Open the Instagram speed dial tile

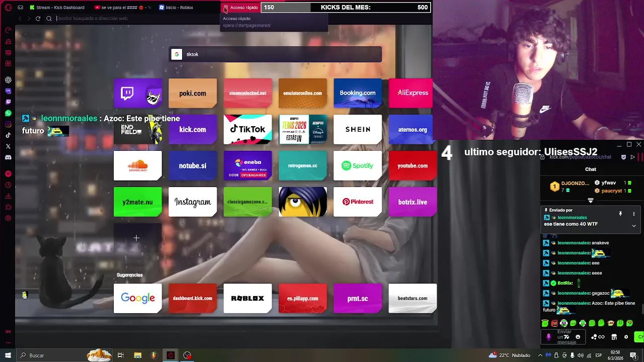click(193, 202)
